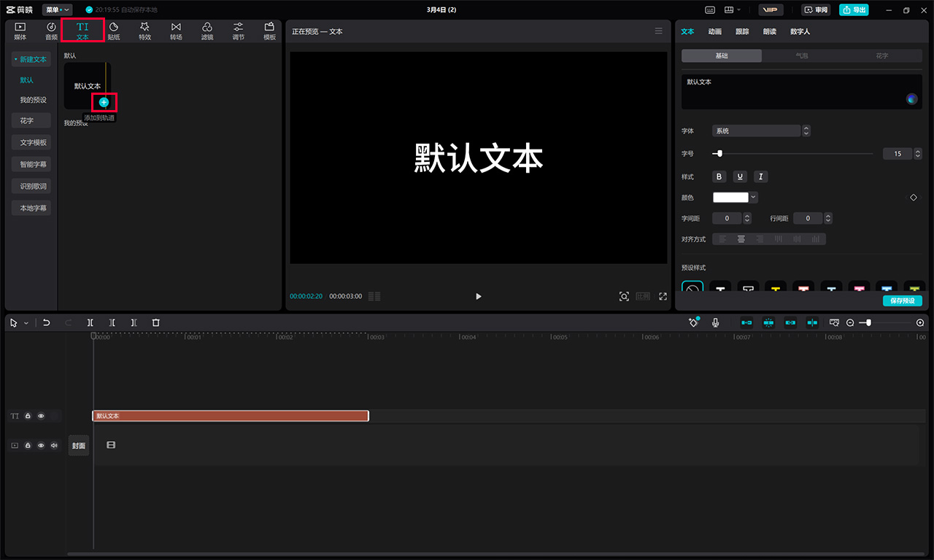Delete the selection with the trash icon
The width and height of the screenshot is (934, 560).
click(155, 322)
